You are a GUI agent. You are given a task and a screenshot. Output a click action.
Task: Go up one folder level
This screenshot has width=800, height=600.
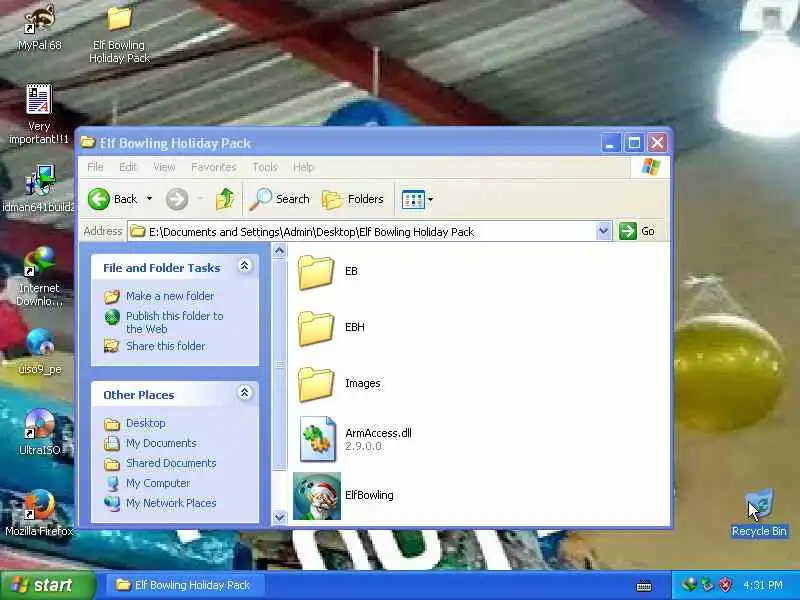tap(224, 199)
